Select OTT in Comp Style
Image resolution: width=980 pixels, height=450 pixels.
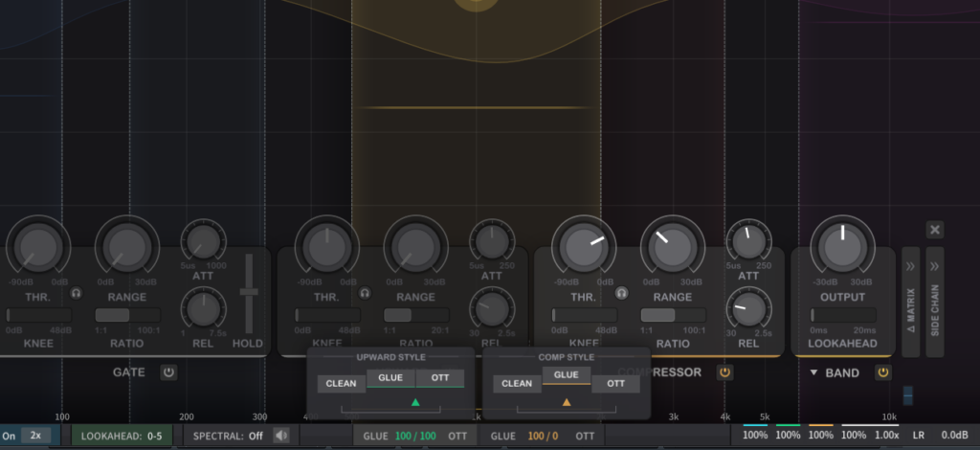point(615,383)
